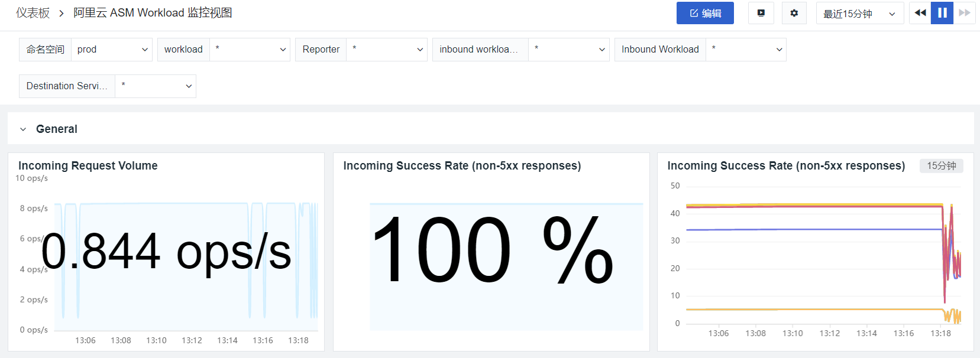Click the rewind time range icon
The height and width of the screenshot is (358, 980).
pos(920,13)
